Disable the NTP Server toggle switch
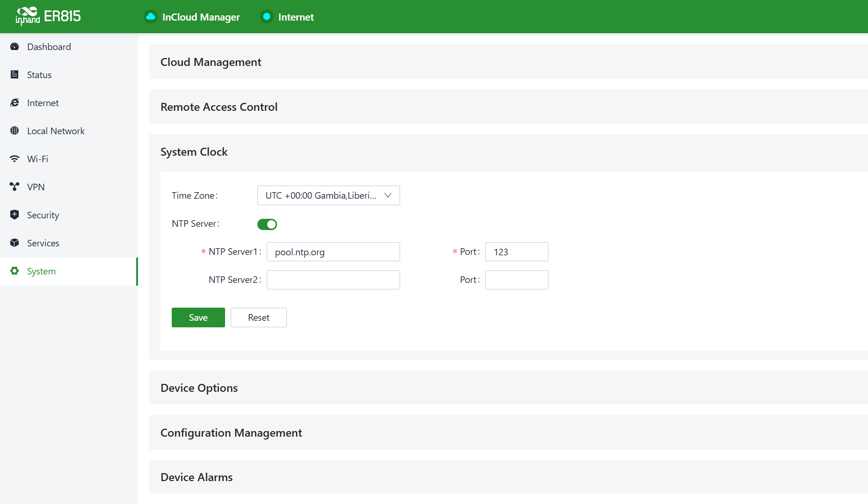 click(x=267, y=224)
